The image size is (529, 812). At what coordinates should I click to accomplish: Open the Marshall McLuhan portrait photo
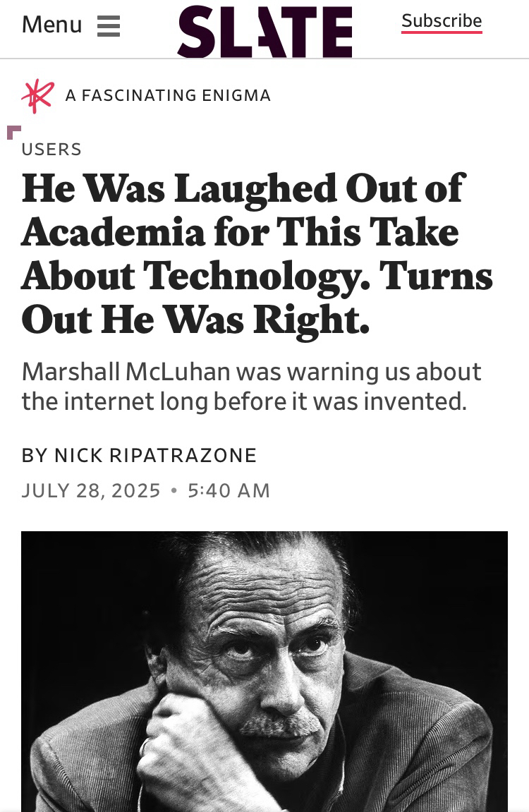(x=264, y=670)
